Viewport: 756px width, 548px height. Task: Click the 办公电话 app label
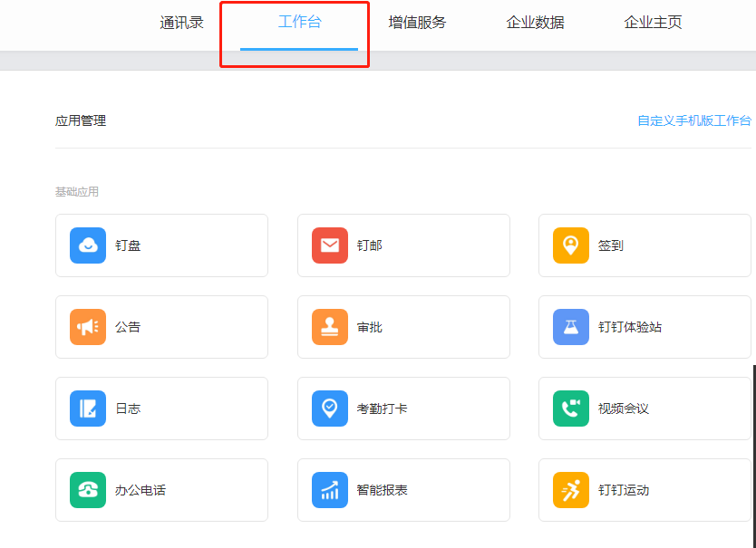[x=141, y=490]
